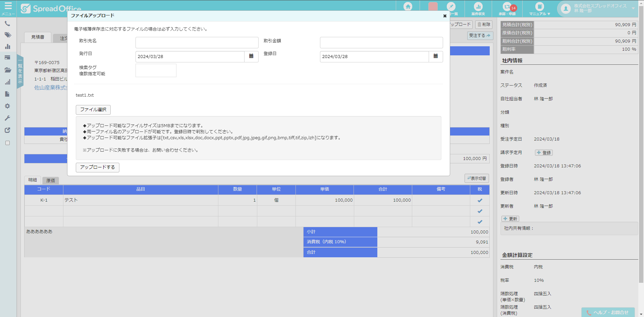Viewport: 644px width, 317px height.
Task: Click the 登録 button next to 請求予定月
Action: coord(544,153)
